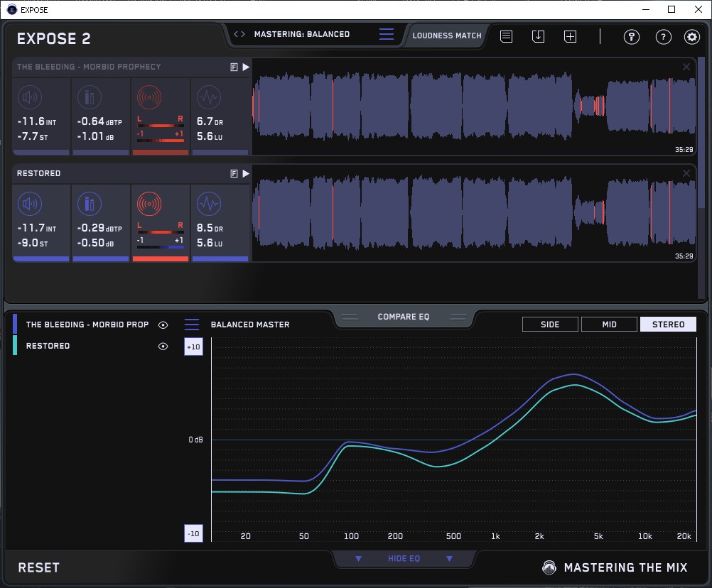Select the Restored track title
712x588 pixels.
[x=38, y=173]
